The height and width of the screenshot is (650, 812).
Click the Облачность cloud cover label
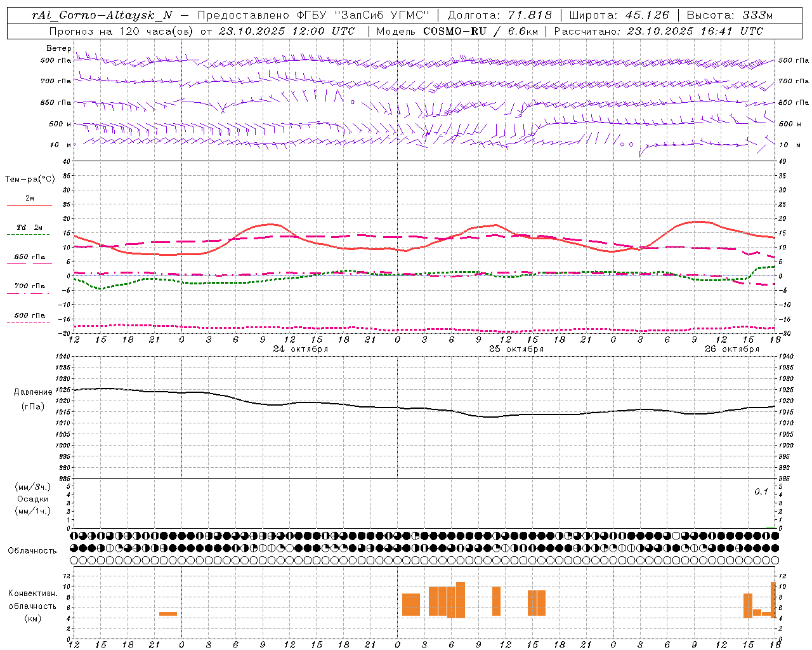32,551
